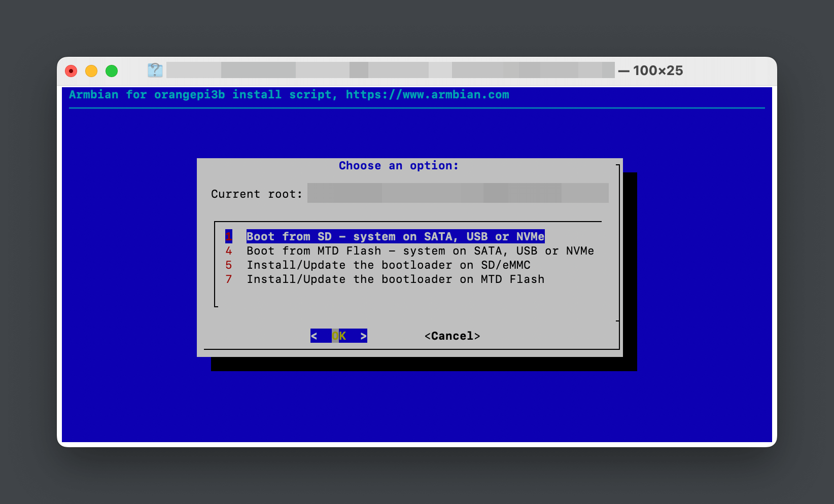The width and height of the screenshot is (834, 504).
Task: Click the "Choose an option:" dialog title
Action: click(398, 166)
